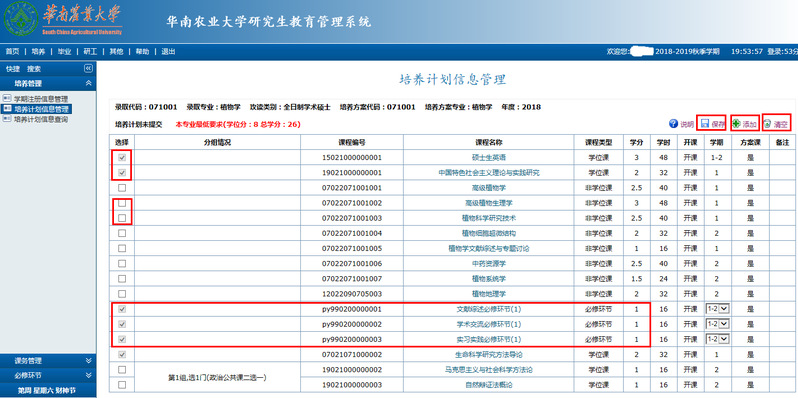Viewport: 798px width, 398px height.
Task: Check the 植物地理学 course checkbox
Action: pos(122,294)
